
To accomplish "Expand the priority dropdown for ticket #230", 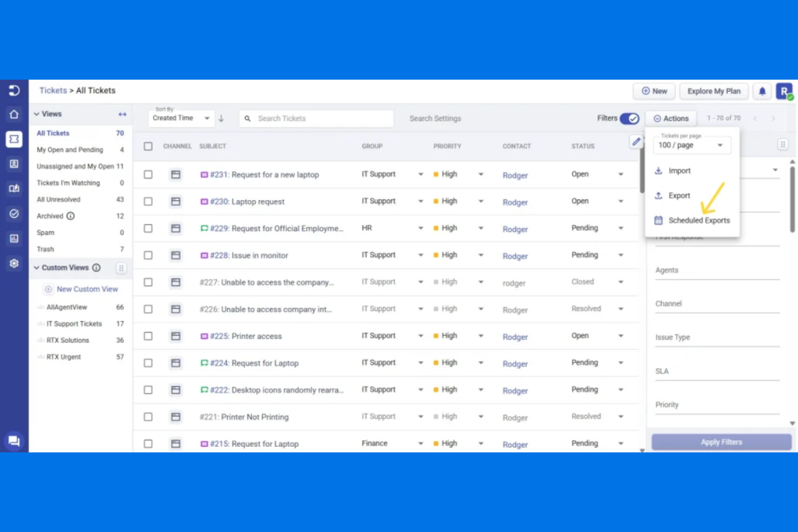I will (x=480, y=201).
